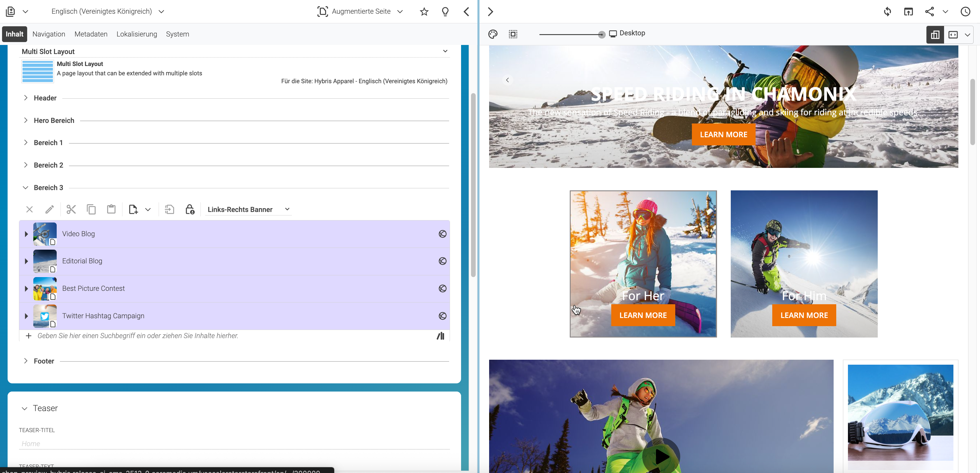Click LEARN MORE under For Her
The width and height of the screenshot is (980, 473).
[643, 315]
